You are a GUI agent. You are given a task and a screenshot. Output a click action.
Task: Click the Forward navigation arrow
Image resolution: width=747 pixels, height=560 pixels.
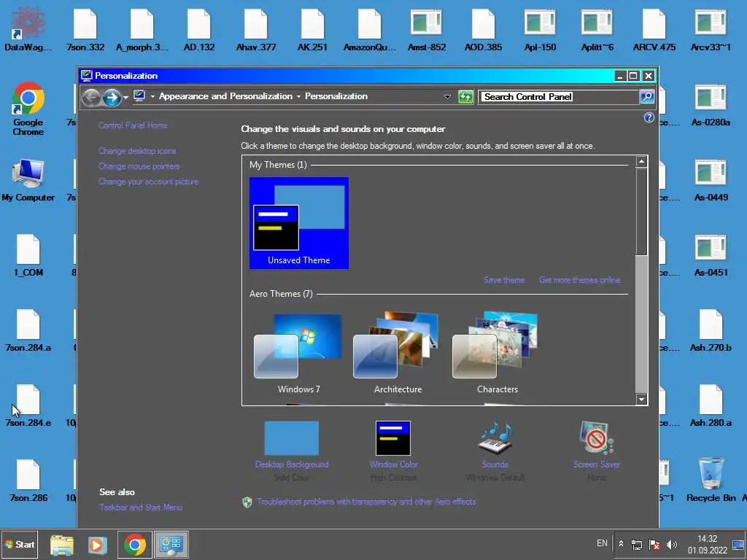point(112,98)
